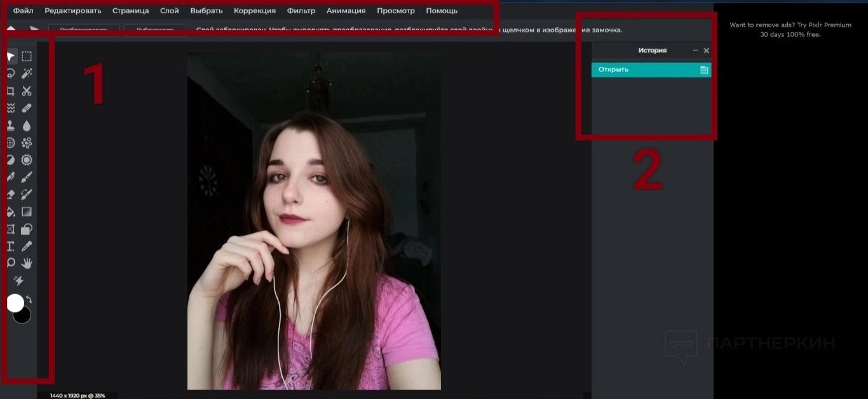Select the Pen tool

pyautogui.click(x=11, y=177)
